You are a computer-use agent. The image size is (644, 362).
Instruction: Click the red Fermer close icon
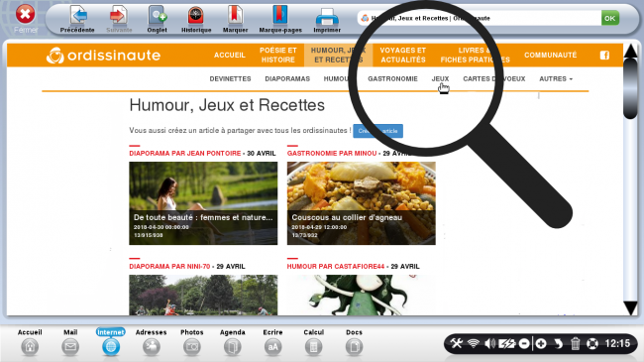coord(25,15)
